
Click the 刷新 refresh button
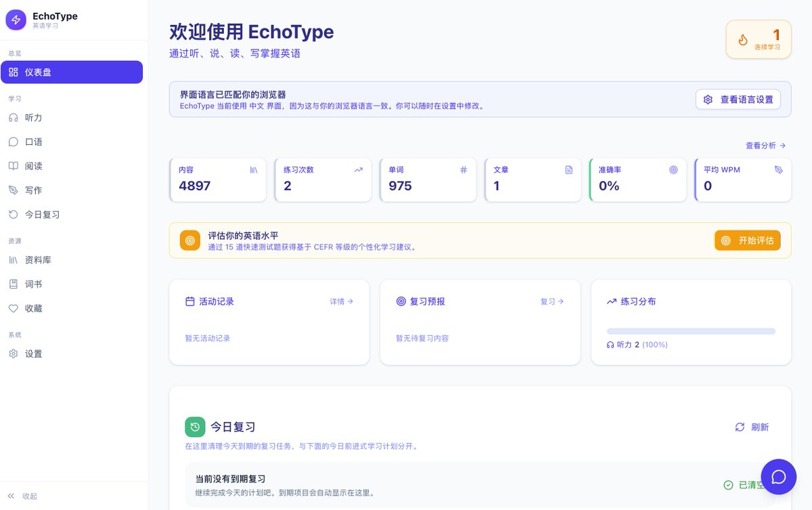(x=752, y=427)
